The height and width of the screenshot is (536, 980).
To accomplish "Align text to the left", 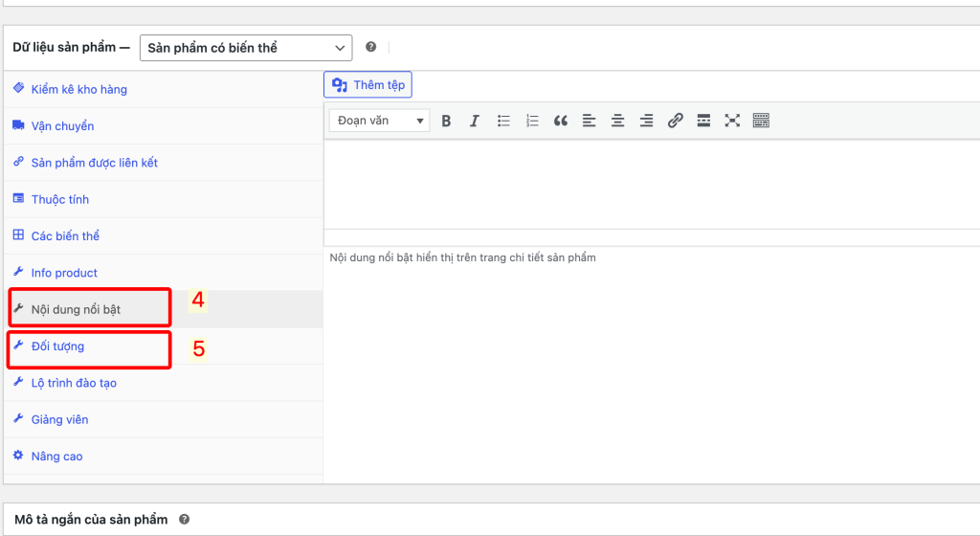I will 589,121.
